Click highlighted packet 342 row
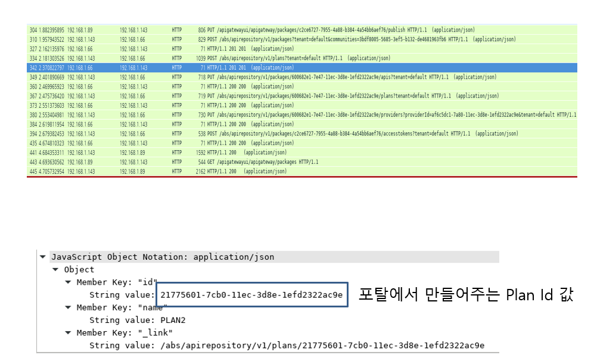This screenshot has width=594, height=364. click(298, 68)
